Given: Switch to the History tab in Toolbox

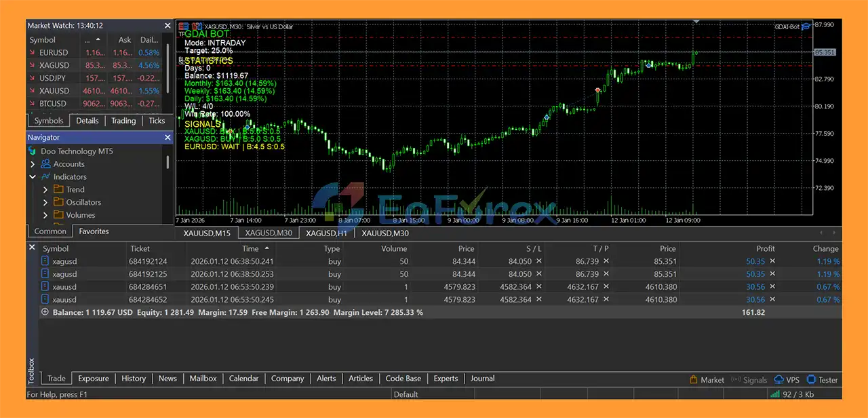Looking at the screenshot, I should pos(134,379).
